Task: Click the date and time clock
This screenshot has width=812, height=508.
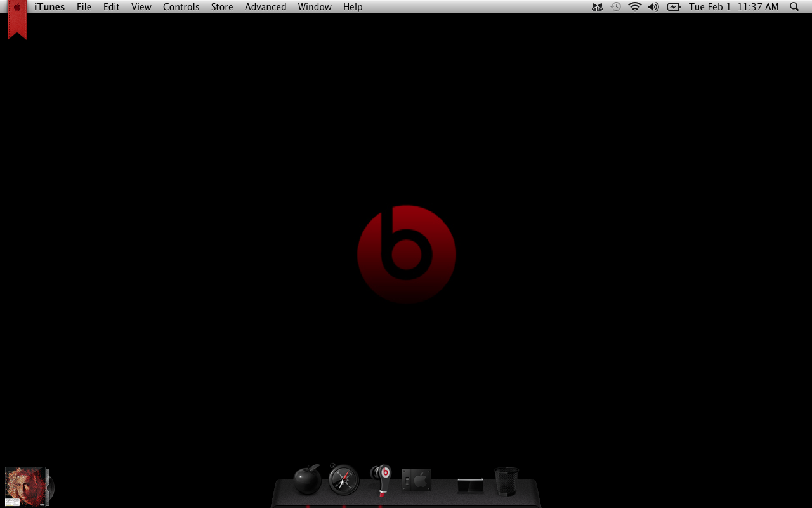Action: 734,7
